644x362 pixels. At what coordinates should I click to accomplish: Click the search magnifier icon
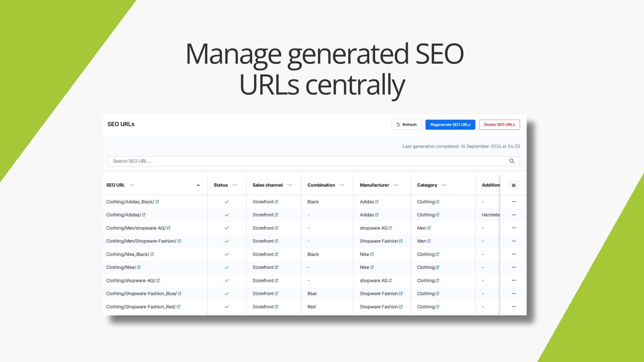512,161
